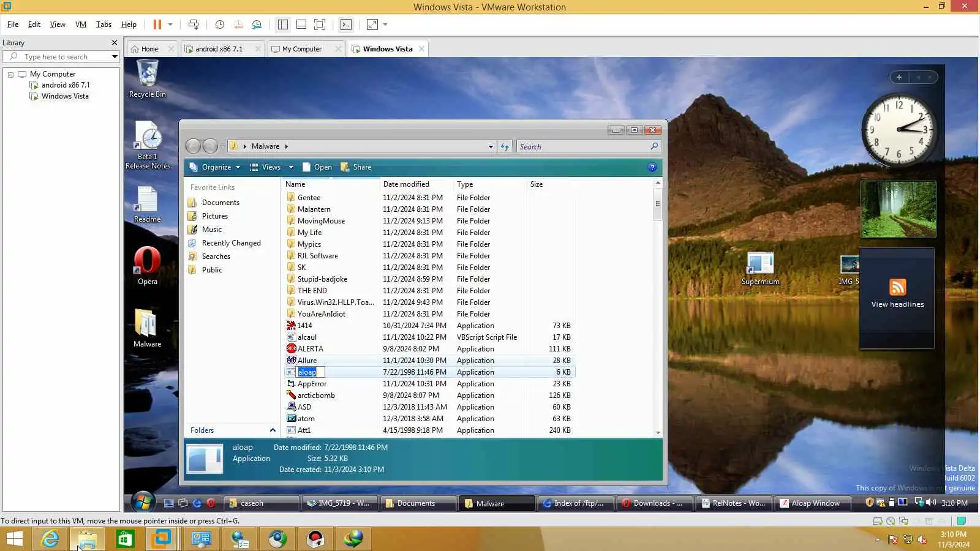Click the Open button in Explorer toolbar
Screen dimensions: 980x551
(317, 167)
